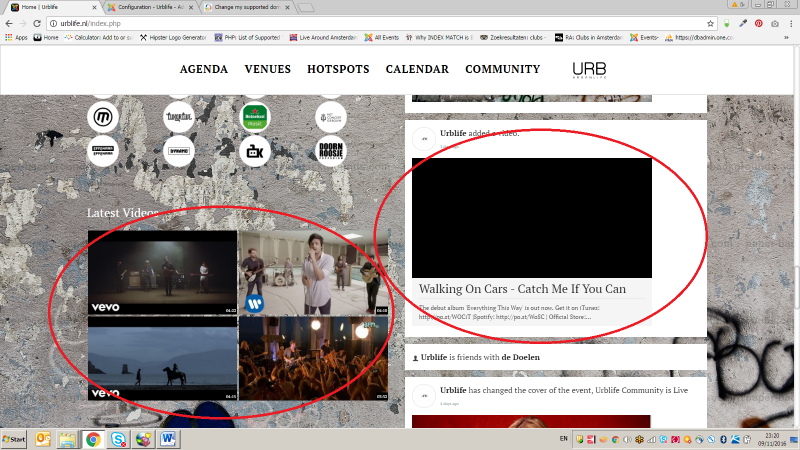Open the COMMUNITY menu item
Screen dimensions: 800x450
click(503, 69)
